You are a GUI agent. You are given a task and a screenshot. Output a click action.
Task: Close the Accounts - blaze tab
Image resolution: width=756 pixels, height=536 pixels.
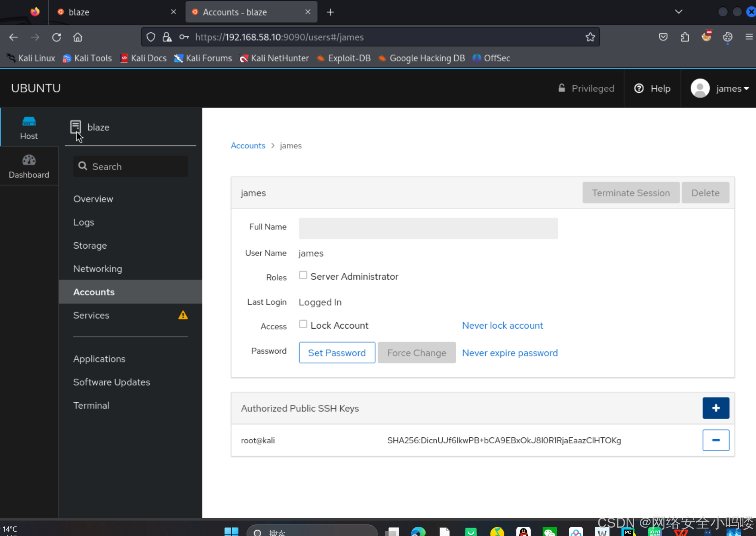click(x=308, y=12)
